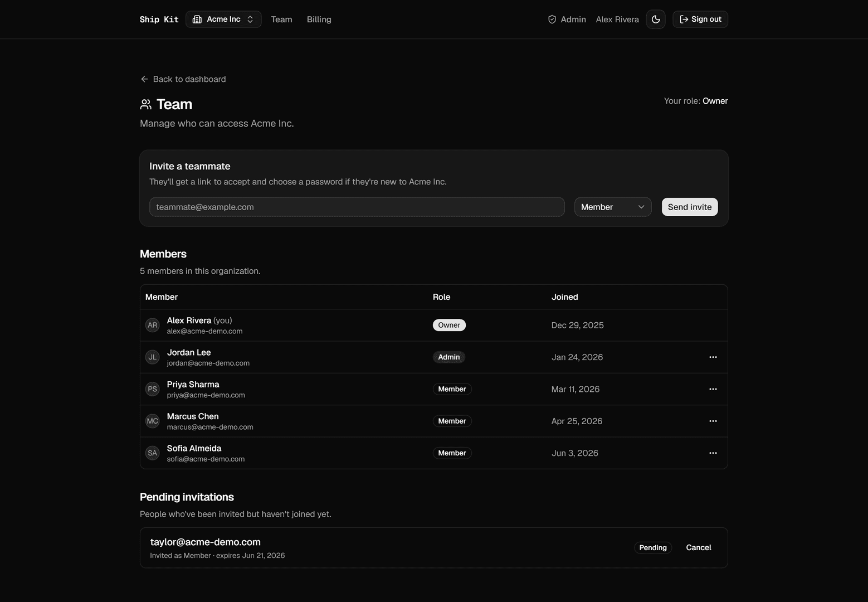
Task: Click the Pending status badge
Action: (x=653, y=548)
